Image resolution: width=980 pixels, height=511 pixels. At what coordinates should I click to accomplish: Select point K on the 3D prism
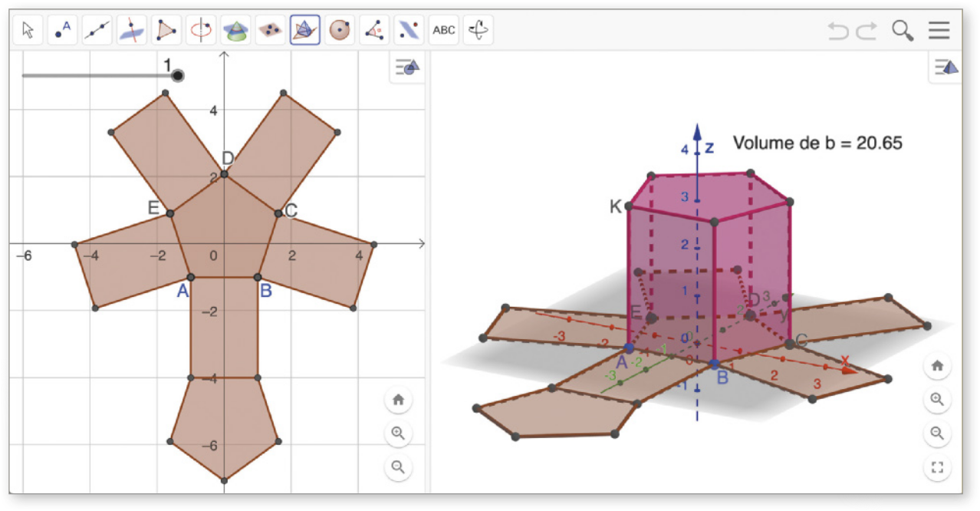[x=628, y=206]
